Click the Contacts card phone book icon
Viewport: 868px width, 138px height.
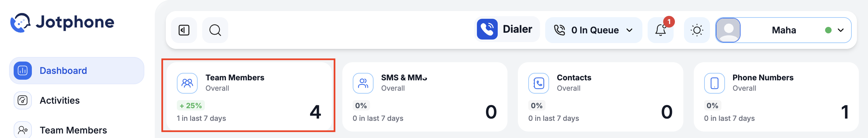tap(538, 83)
